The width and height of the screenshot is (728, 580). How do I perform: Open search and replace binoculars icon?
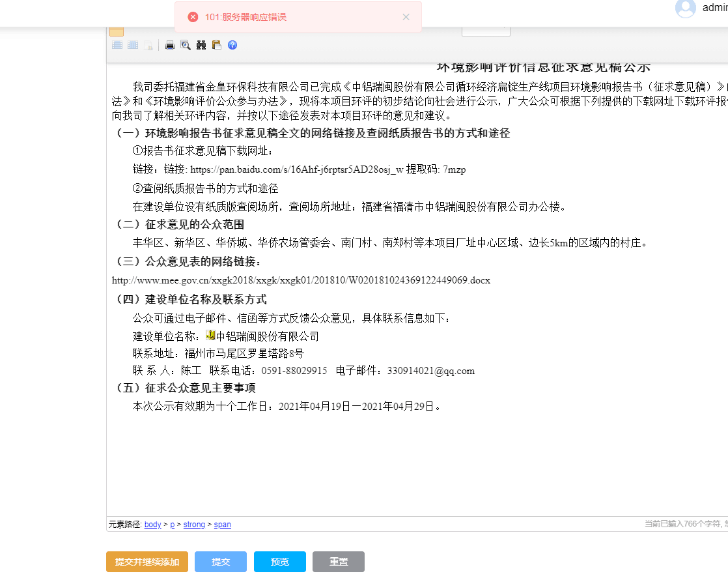coord(201,45)
